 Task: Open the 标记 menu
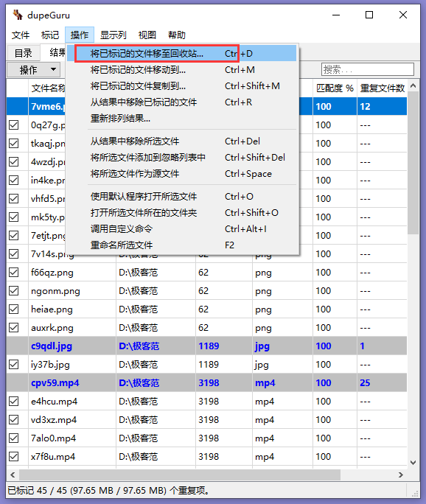pyautogui.click(x=50, y=35)
